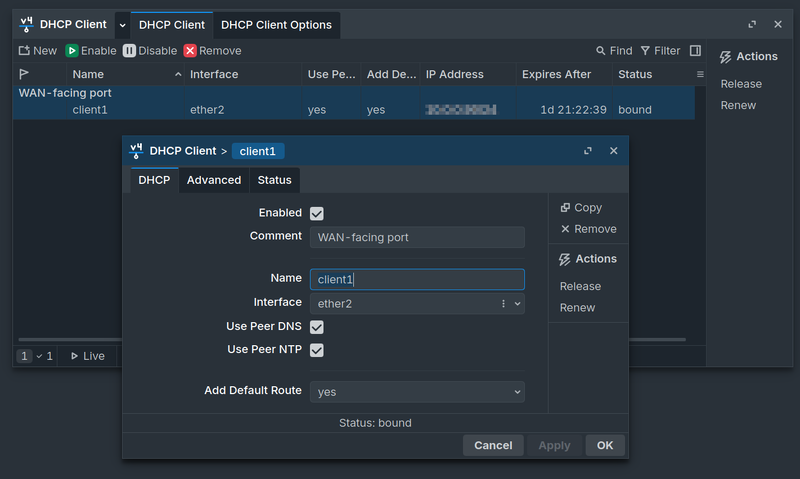Click ether2 cell in the table

click(207, 110)
